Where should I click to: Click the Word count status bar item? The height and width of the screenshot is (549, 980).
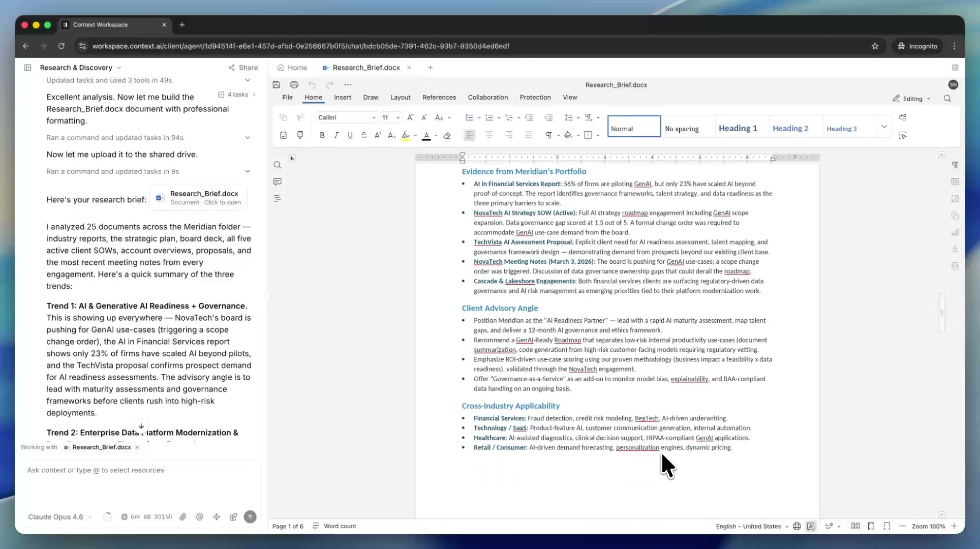coord(334,526)
